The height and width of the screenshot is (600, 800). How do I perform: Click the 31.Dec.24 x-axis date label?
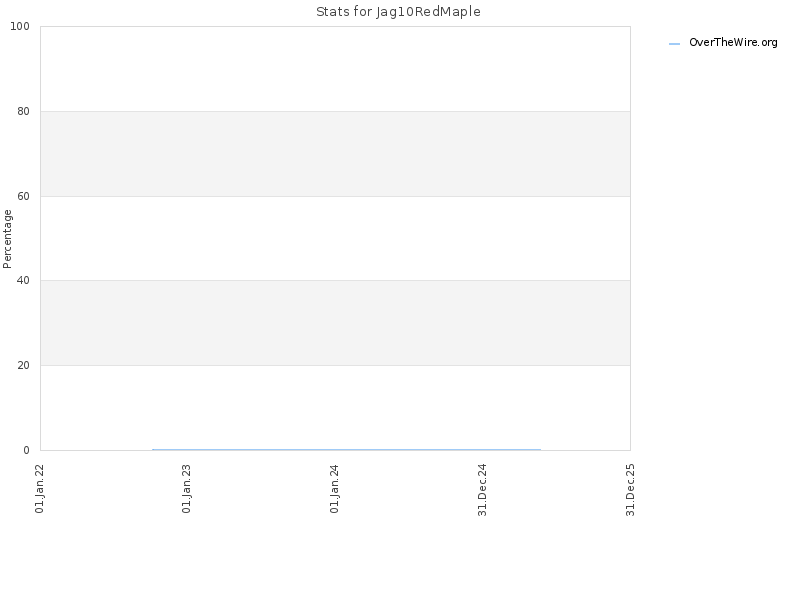[x=483, y=490]
